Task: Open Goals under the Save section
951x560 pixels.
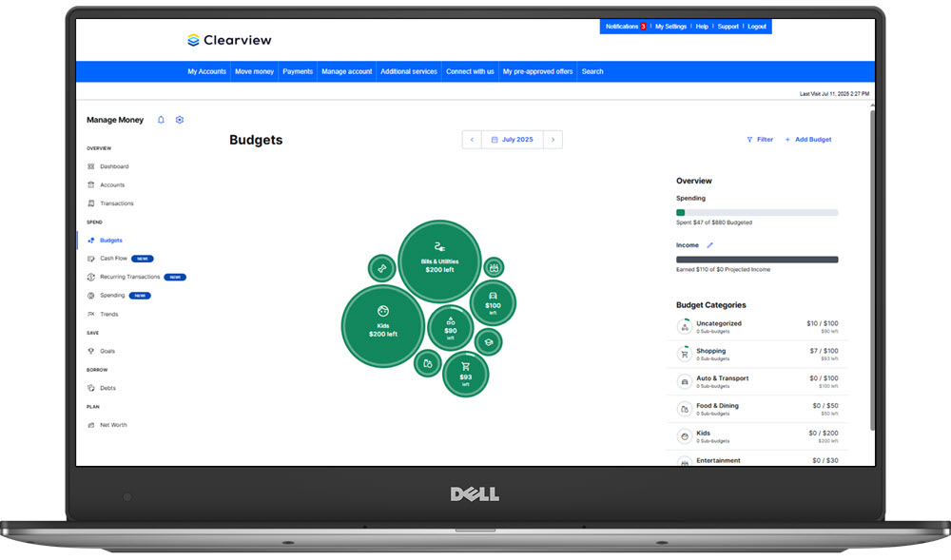Action: [x=108, y=351]
